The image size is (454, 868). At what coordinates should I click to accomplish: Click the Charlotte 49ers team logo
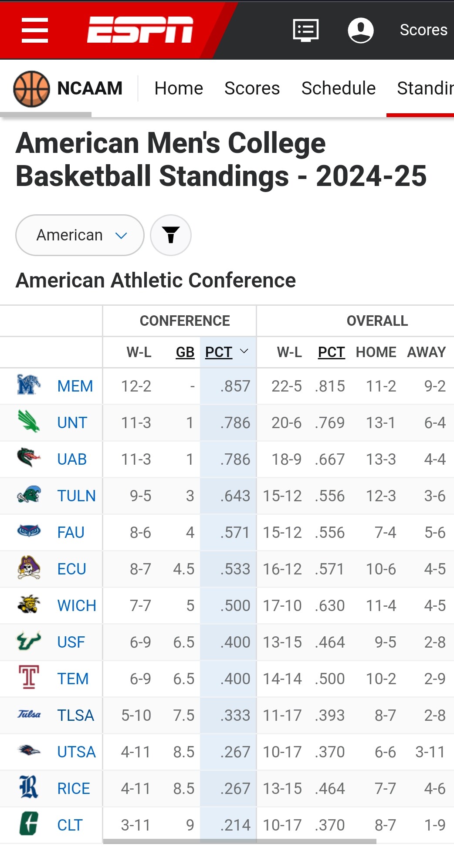coord(29,824)
